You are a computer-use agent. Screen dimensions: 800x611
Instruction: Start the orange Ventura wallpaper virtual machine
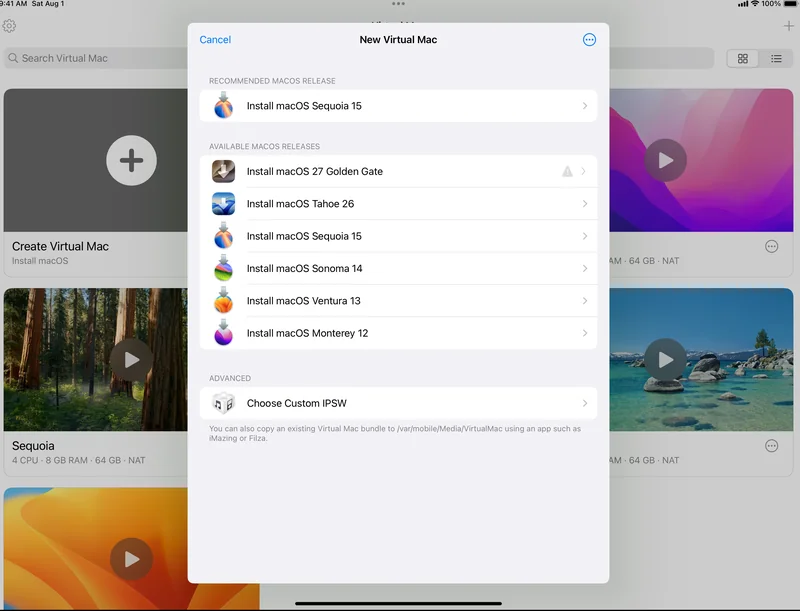131,559
